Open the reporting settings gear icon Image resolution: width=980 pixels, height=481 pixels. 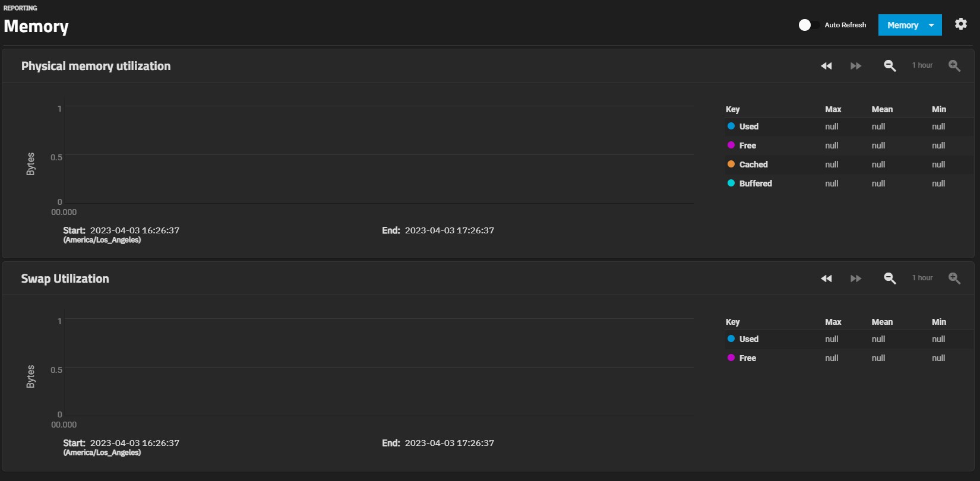coord(961,24)
